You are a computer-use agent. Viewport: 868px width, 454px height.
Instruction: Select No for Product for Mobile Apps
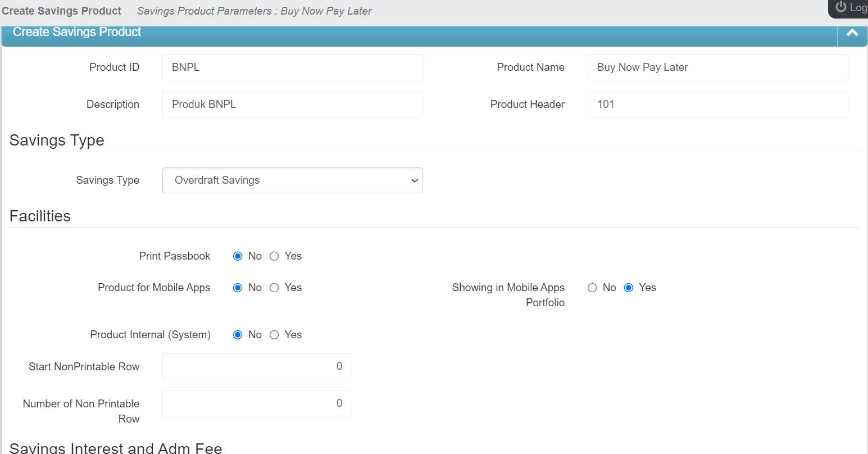(x=238, y=288)
